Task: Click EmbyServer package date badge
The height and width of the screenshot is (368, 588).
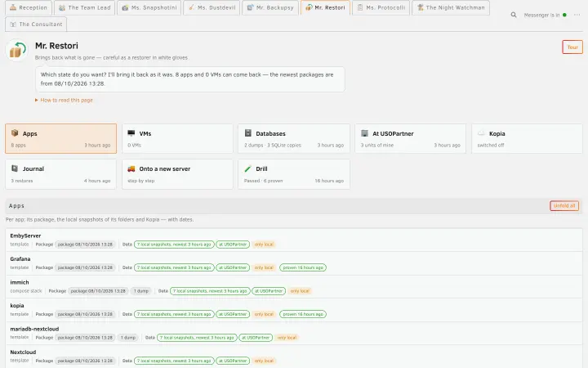Action: [85, 245]
